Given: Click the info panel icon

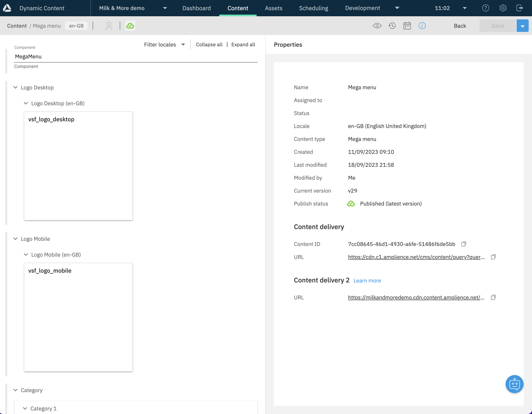Looking at the screenshot, I should (x=422, y=25).
